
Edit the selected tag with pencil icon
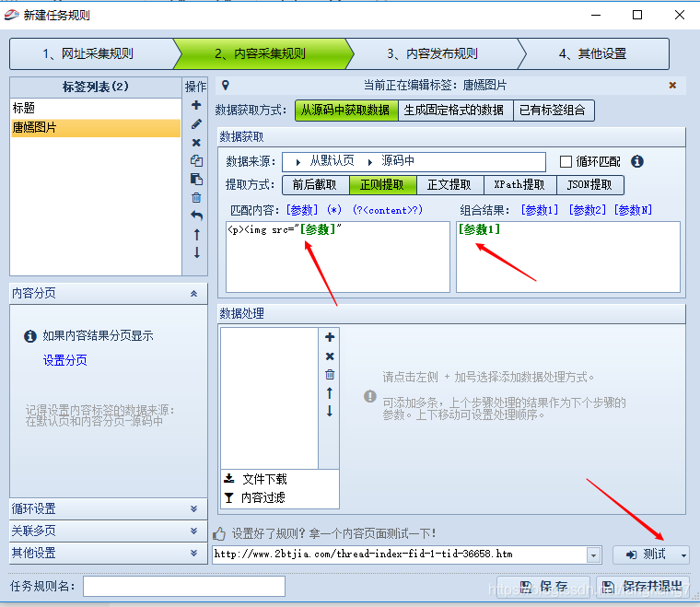tap(196, 123)
